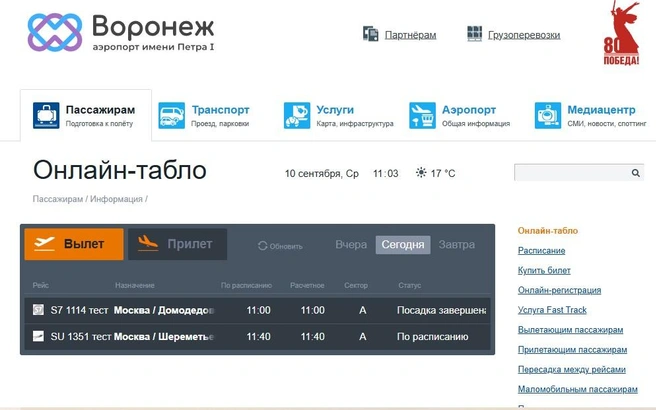The width and height of the screenshot is (656, 410).
Task: Open the Услуга Fast Track link
Action: 552,310
